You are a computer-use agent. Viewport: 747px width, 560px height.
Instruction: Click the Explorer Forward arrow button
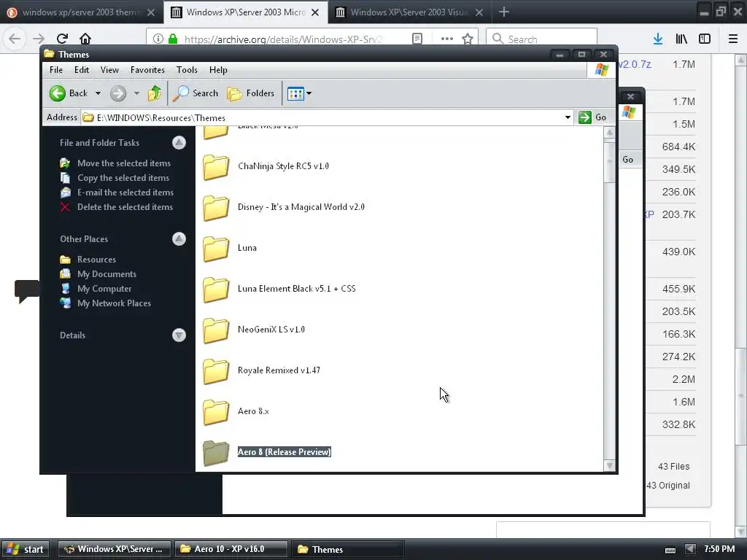point(118,93)
